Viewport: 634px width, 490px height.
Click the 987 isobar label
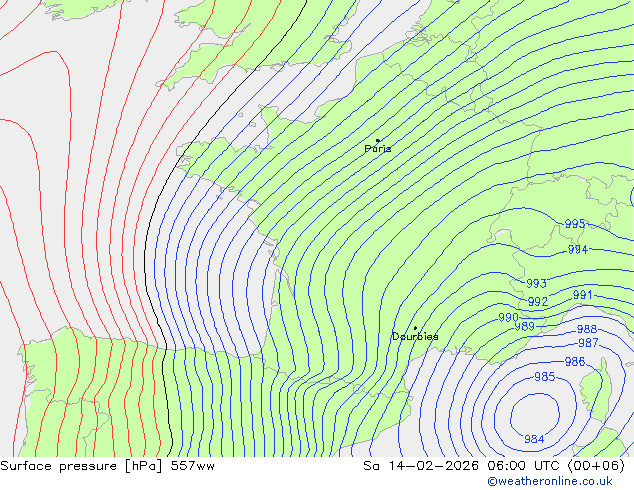[x=588, y=343]
